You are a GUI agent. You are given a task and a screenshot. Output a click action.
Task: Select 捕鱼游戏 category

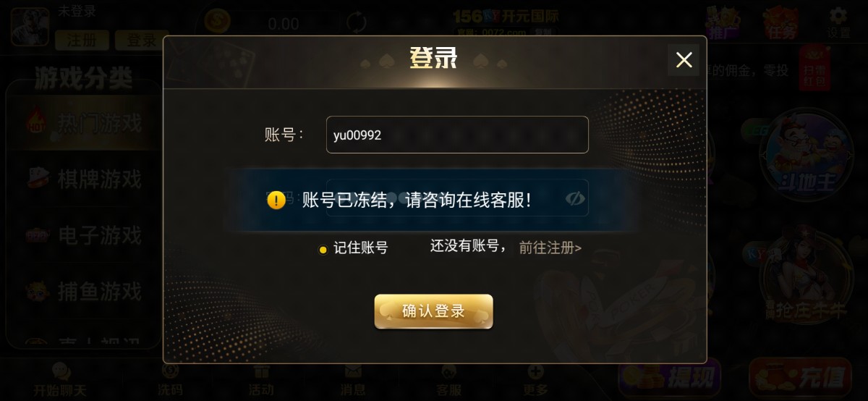[x=84, y=292]
